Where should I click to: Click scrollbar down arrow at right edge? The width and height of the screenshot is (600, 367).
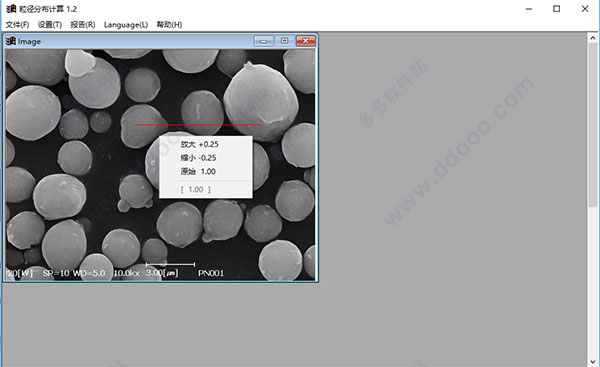coord(593,361)
